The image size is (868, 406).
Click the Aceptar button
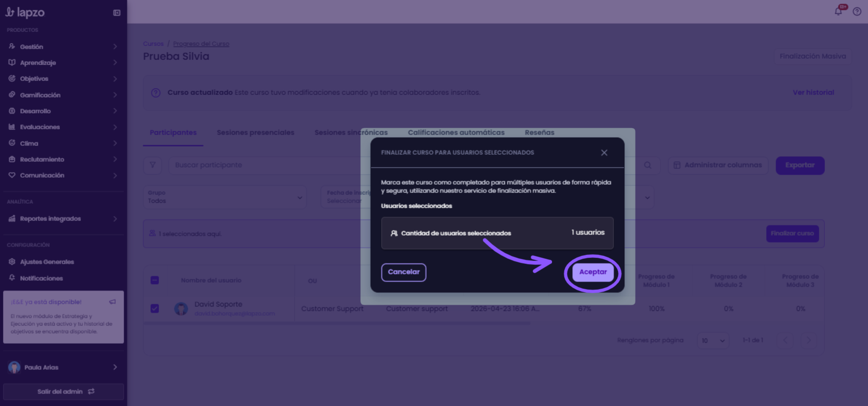pos(593,272)
